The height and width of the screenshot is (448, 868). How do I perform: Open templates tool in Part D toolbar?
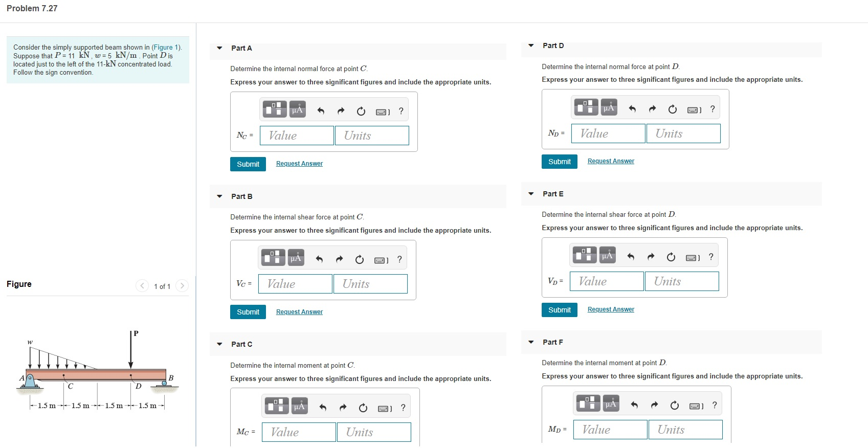click(586, 107)
